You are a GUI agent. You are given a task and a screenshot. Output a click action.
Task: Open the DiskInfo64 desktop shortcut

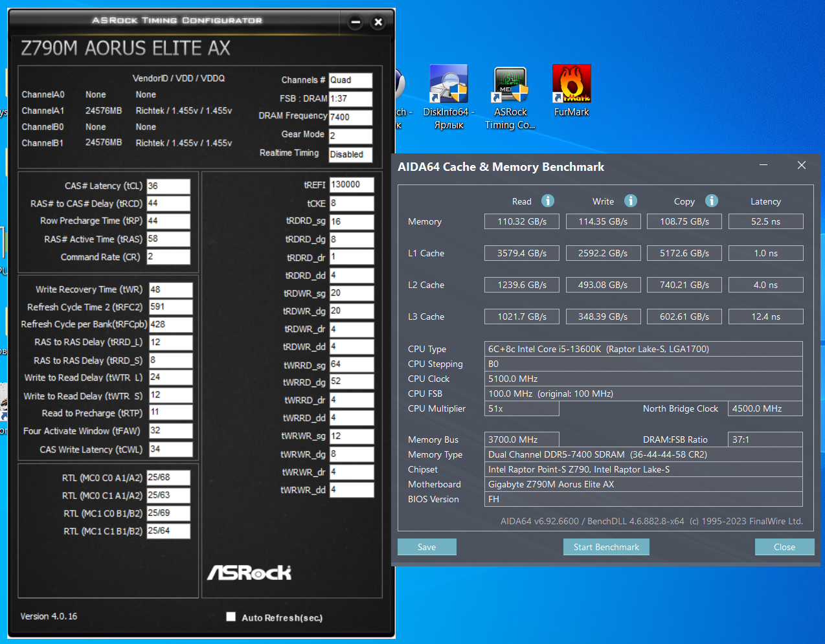tap(449, 97)
